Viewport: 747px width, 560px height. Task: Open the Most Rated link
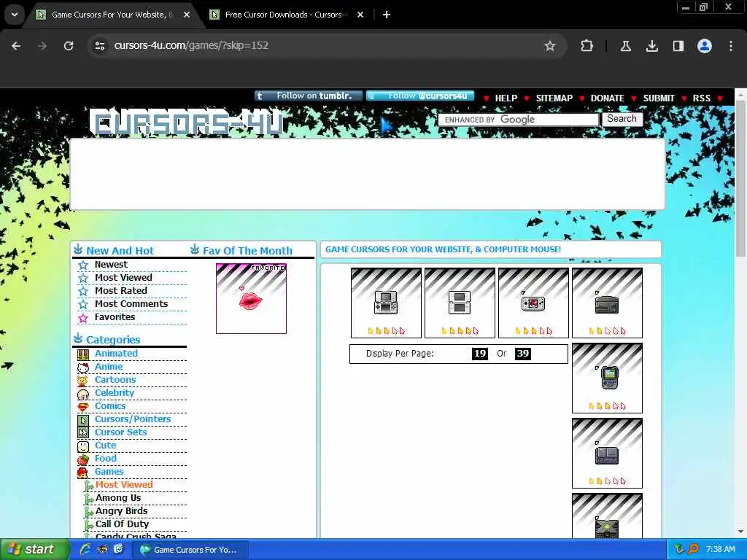point(121,290)
